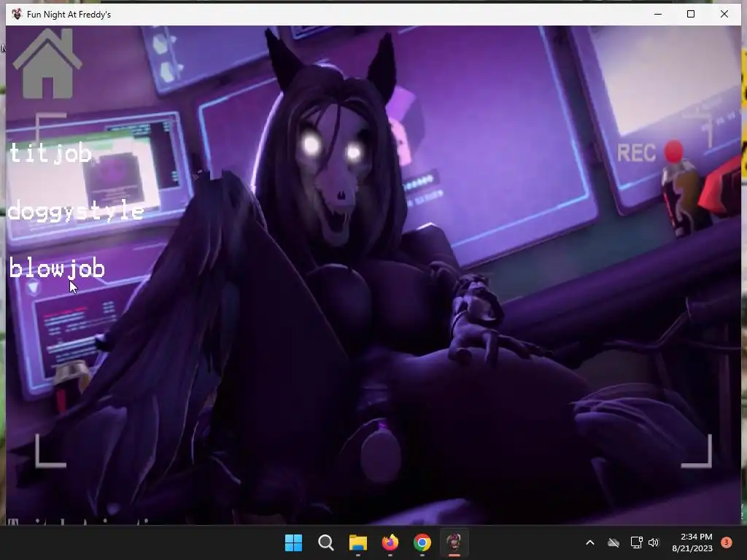Viewport: 747px width, 560px height.
Task: Launch Firefox from the taskbar
Action: click(390, 542)
